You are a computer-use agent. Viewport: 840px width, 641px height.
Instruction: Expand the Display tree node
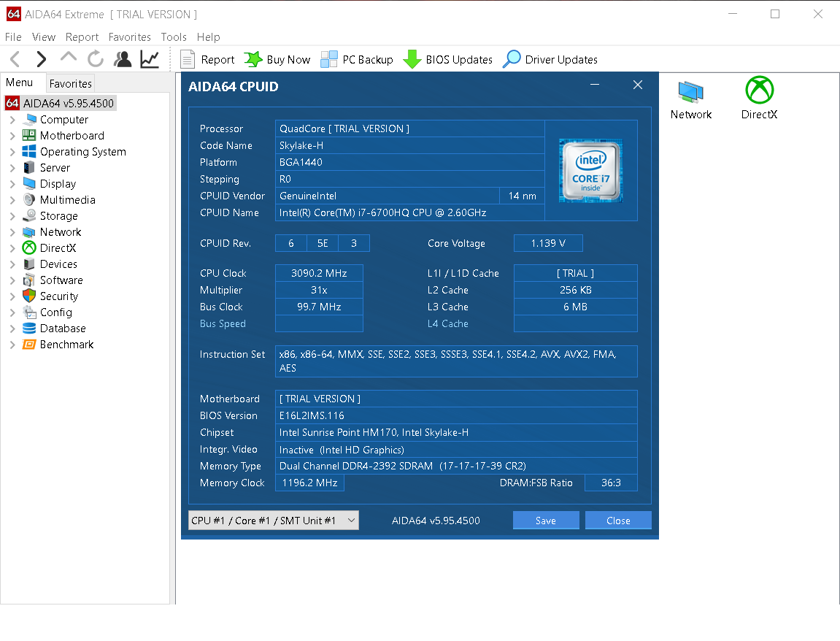coord(12,184)
